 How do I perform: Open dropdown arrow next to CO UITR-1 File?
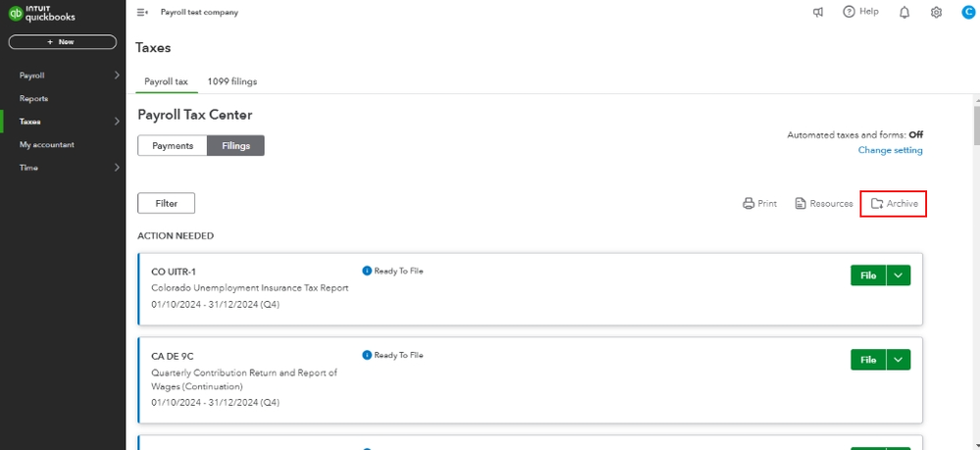coord(899,276)
